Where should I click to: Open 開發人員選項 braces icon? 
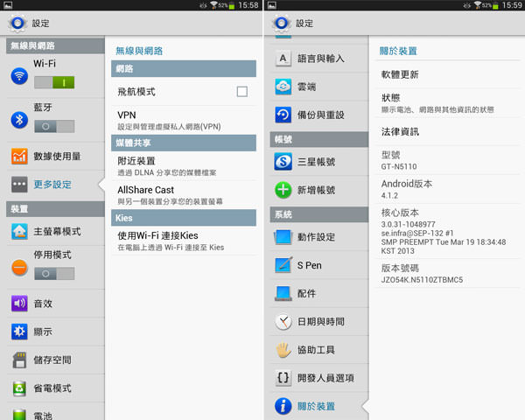[x=283, y=377]
